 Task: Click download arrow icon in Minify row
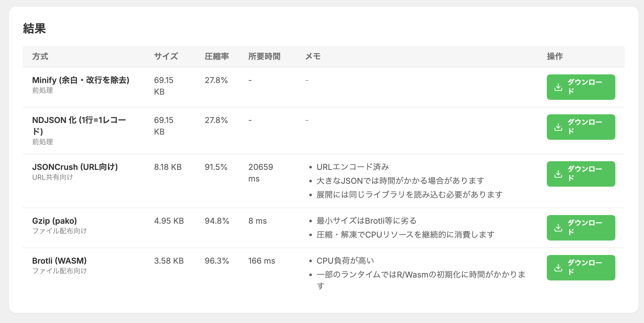coord(558,87)
